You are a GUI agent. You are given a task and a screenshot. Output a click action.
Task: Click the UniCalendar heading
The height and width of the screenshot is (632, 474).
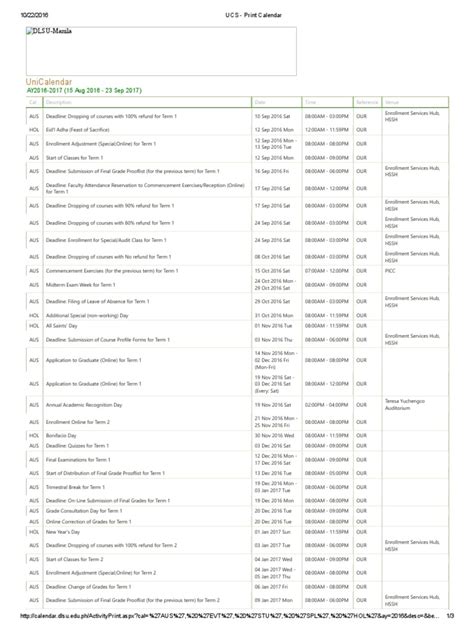(x=49, y=82)
